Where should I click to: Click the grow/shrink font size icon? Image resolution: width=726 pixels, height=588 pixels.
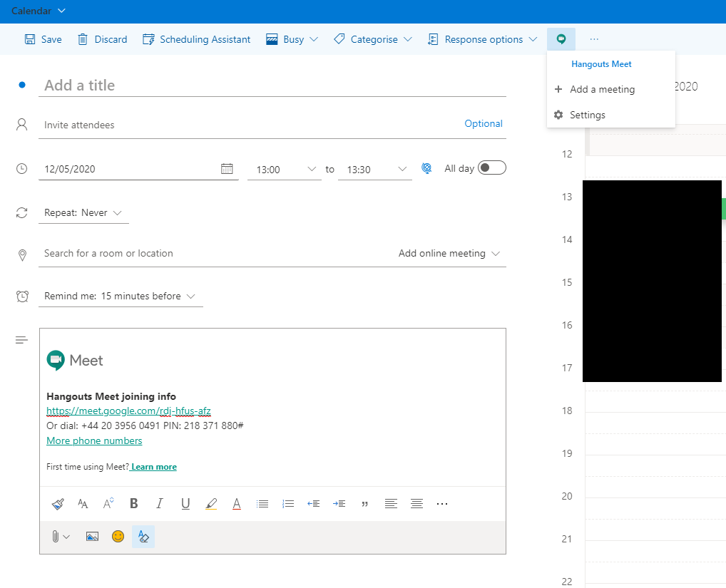pyautogui.click(x=108, y=504)
